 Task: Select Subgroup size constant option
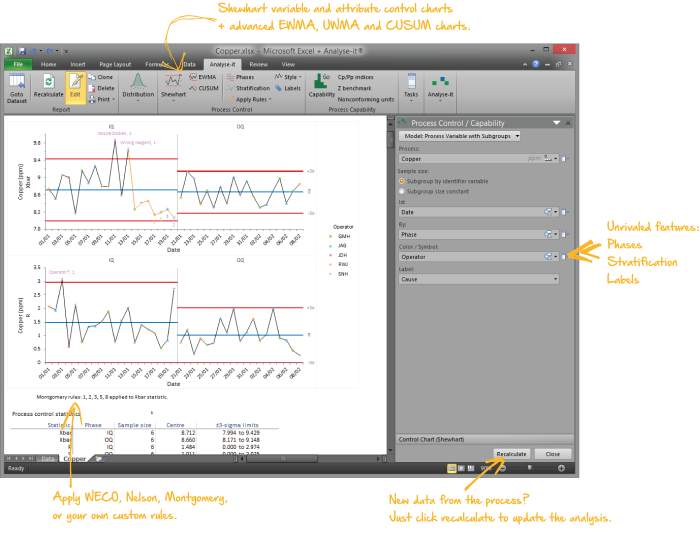pos(401,191)
